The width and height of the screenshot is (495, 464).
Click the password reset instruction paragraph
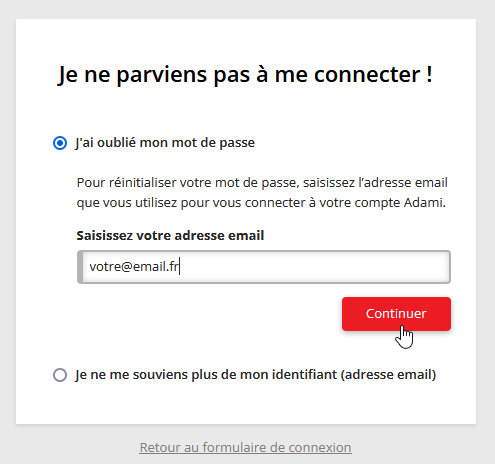pos(262,193)
